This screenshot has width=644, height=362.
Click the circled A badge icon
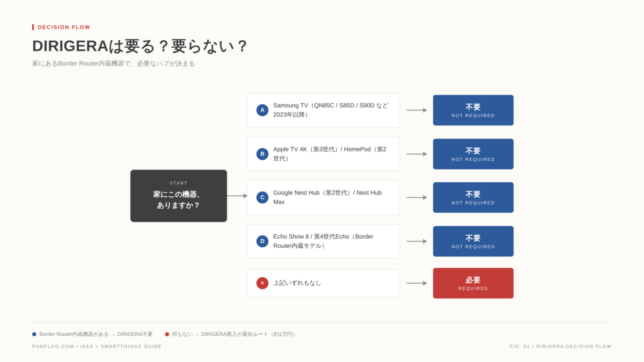click(x=262, y=110)
